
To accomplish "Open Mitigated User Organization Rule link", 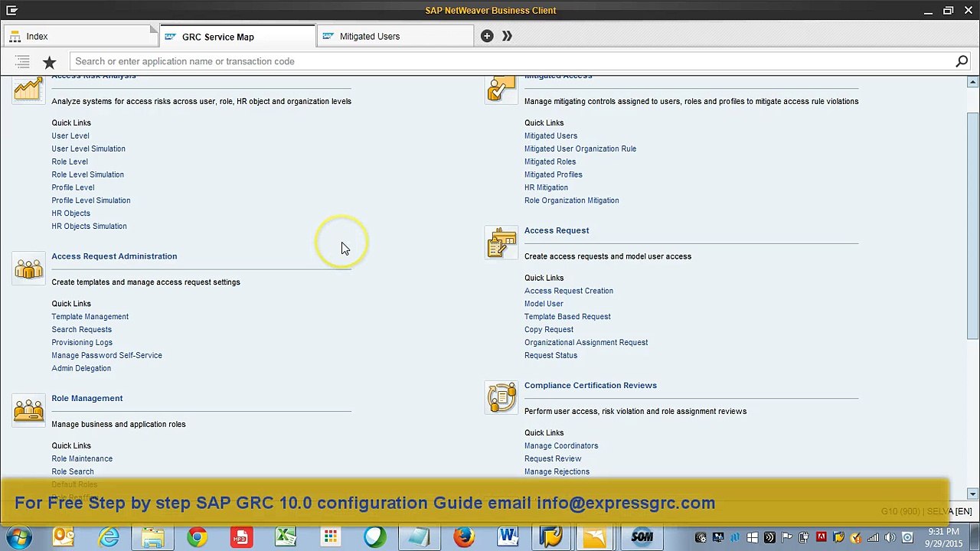I will click(x=580, y=148).
